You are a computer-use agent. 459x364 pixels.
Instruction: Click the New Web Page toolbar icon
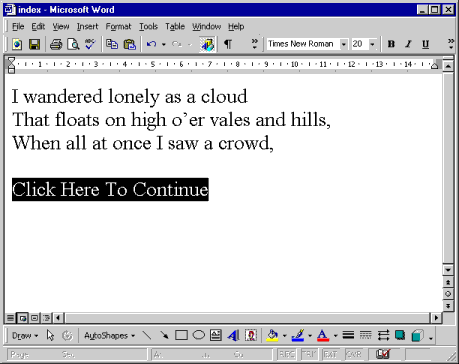[x=17, y=44]
